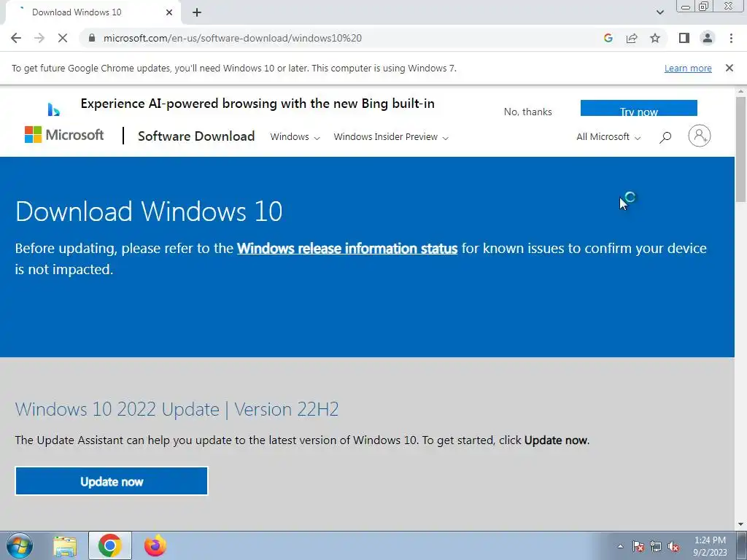This screenshot has height=560, width=747.
Task: Open Software Download home link
Action: click(x=196, y=136)
